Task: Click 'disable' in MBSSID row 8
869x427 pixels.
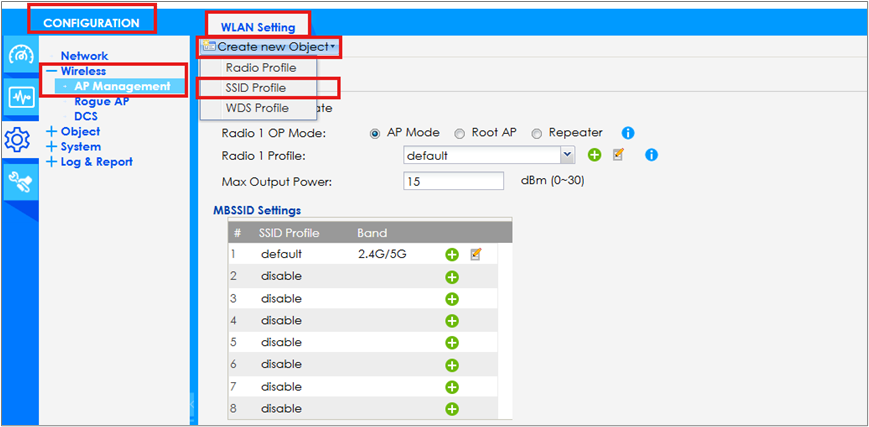Action: pyautogui.click(x=282, y=409)
